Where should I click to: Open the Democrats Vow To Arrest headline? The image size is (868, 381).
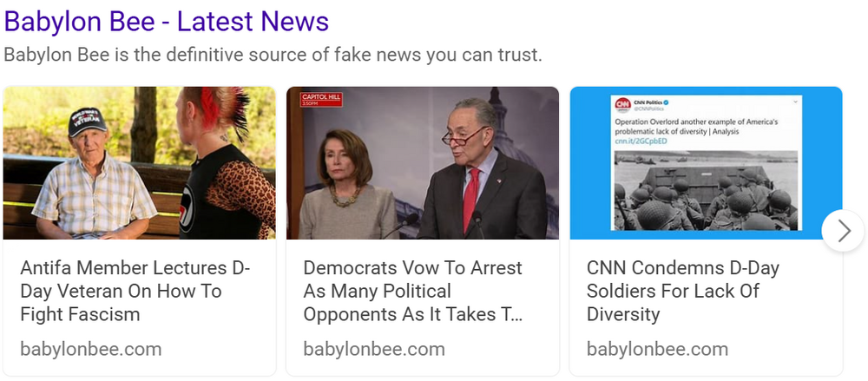pyautogui.click(x=413, y=291)
